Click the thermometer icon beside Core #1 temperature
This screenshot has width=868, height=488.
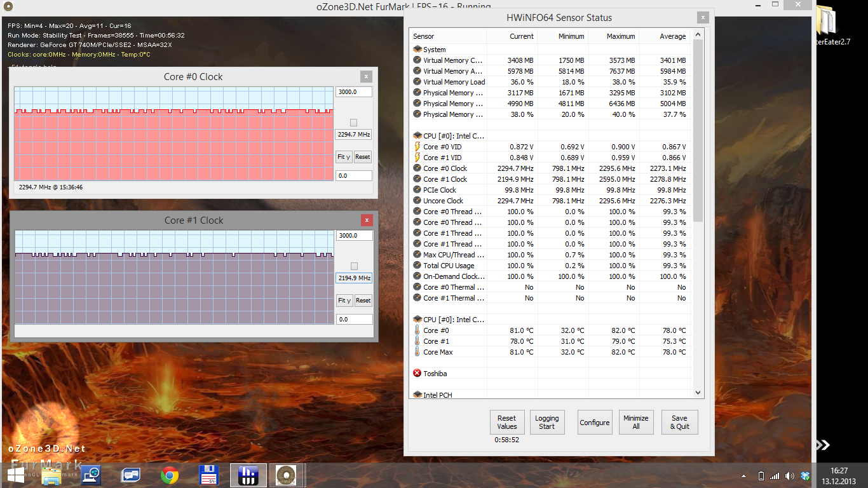point(417,341)
